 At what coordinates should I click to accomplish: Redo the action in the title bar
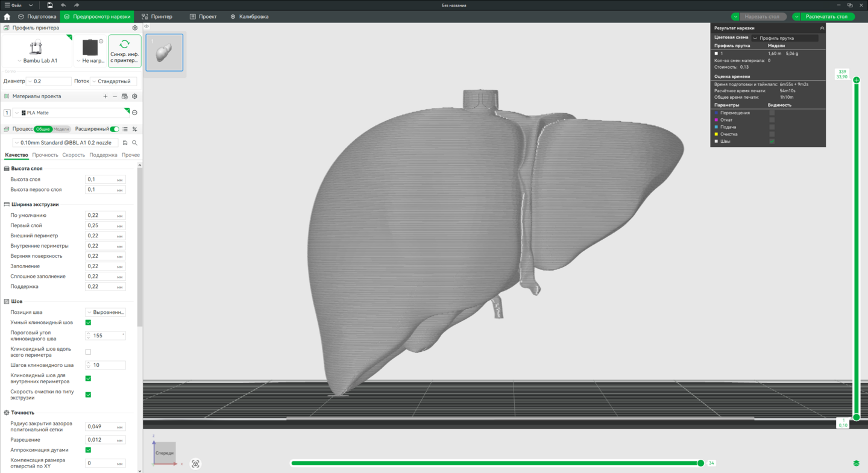coord(77,5)
